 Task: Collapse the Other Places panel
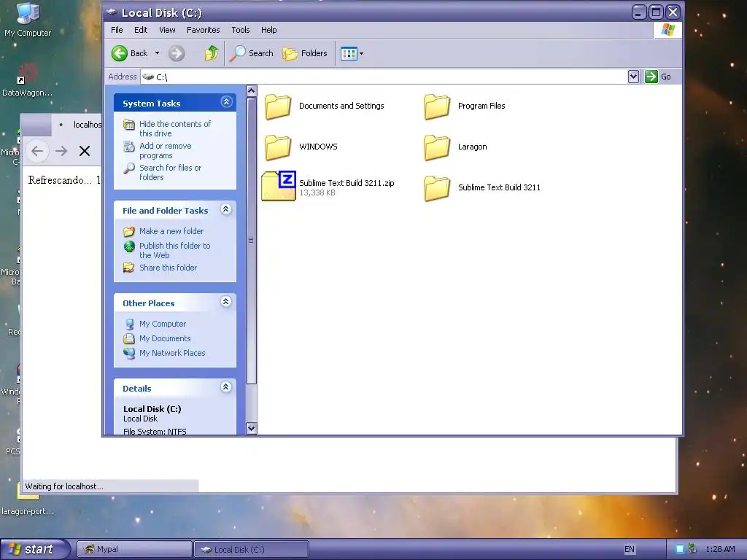[226, 301]
